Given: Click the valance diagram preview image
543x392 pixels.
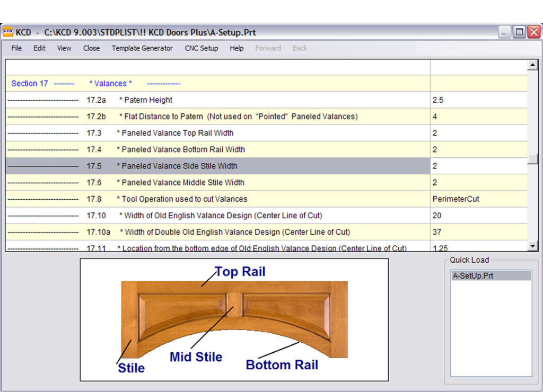Looking at the screenshot, I should click(234, 319).
